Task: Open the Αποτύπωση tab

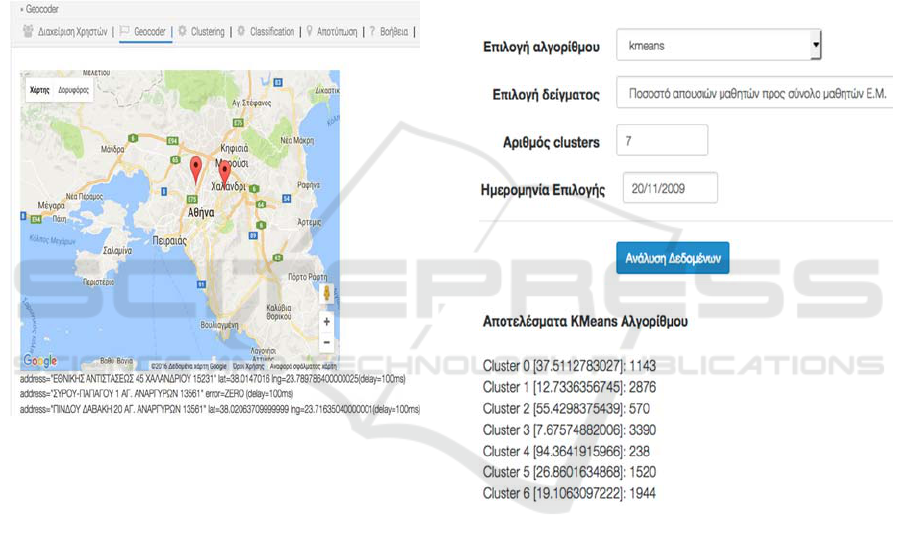Action: 331,32
